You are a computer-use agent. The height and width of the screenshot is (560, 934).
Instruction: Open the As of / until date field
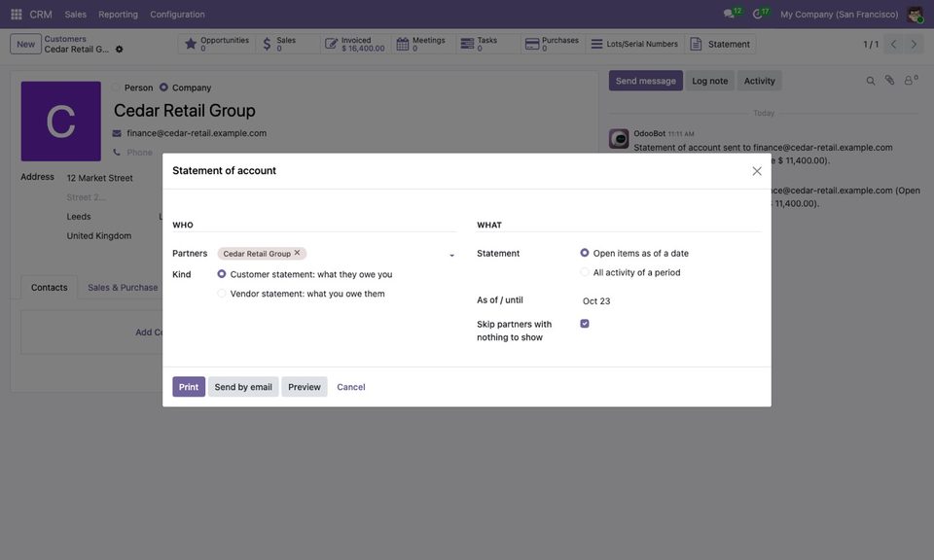click(x=670, y=301)
